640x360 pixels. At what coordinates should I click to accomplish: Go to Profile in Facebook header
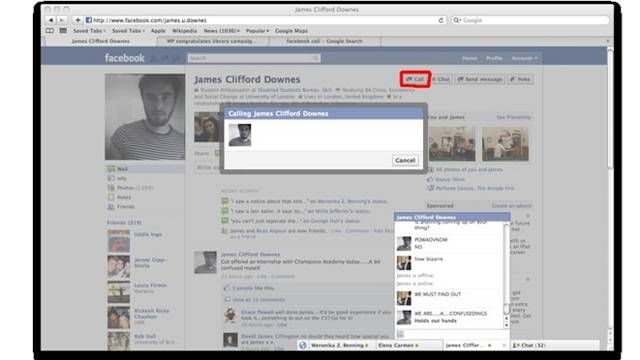coord(494,58)
